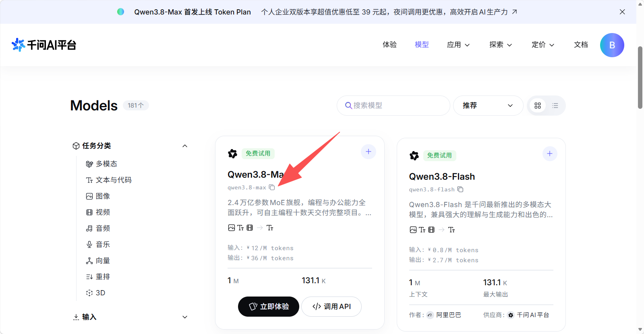The image size is (644, 334).
Task: Click the text output modality icon on Qwen3.8-Flash
Action: [x=451, y=230]
